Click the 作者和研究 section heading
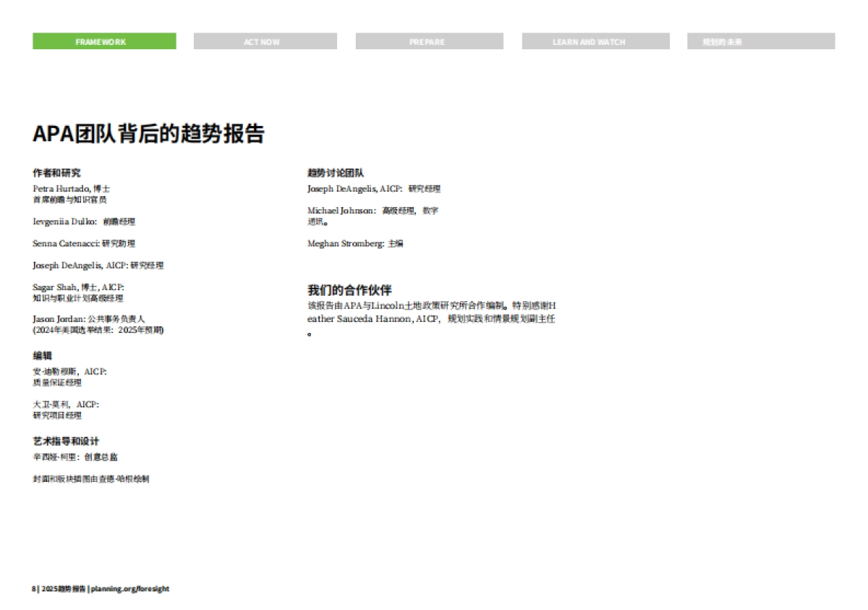 [56, 173]
